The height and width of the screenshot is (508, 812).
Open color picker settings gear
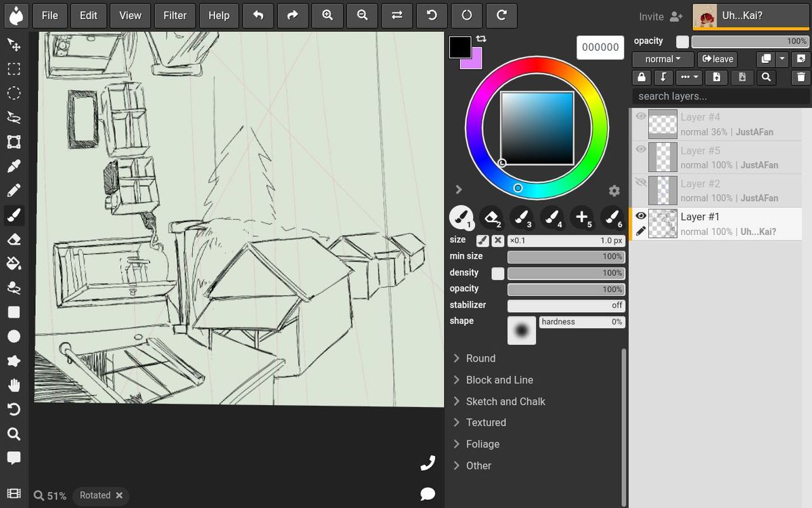[614, 190]
